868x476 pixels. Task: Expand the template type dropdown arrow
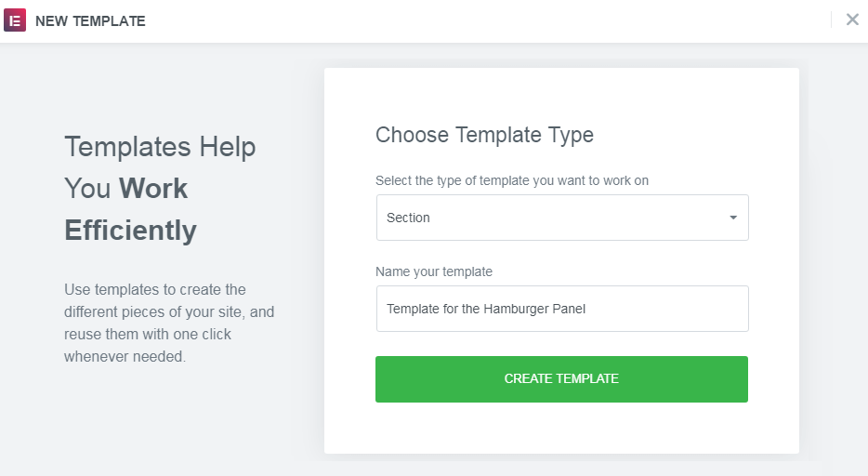[x=732, y=218]
